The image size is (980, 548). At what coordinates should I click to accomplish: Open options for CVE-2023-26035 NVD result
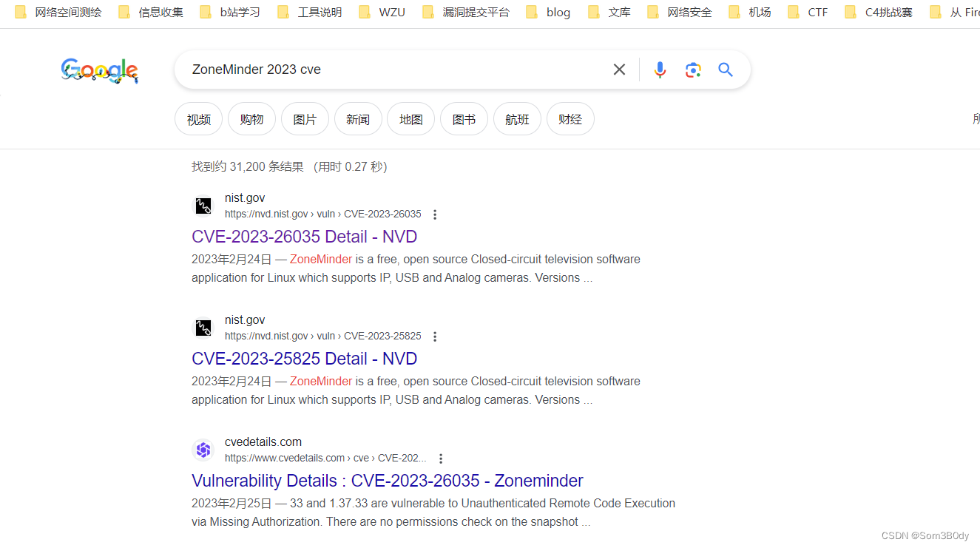click(435, 214)
